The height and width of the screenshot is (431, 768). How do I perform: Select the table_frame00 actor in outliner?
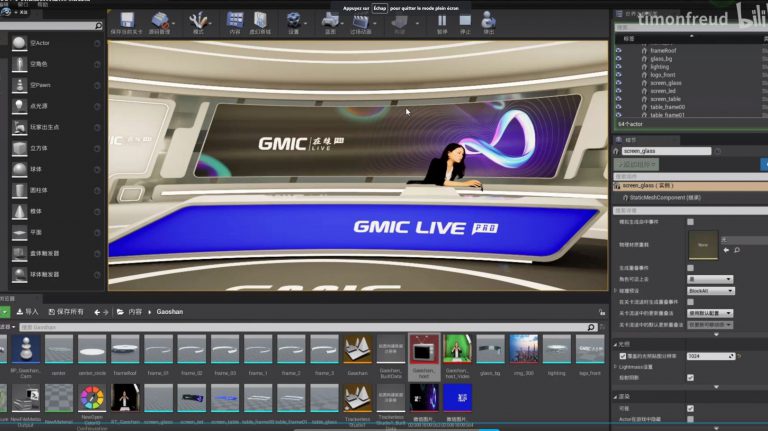tap(668, 107)
